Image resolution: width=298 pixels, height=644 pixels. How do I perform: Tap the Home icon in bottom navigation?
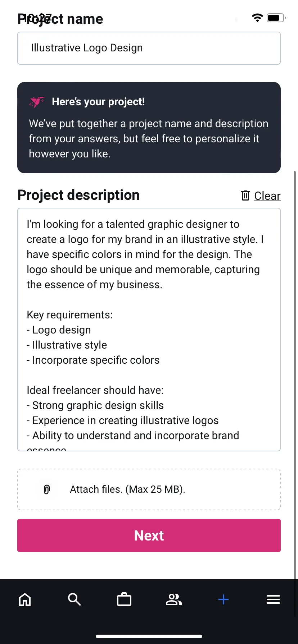pos(25,599)
